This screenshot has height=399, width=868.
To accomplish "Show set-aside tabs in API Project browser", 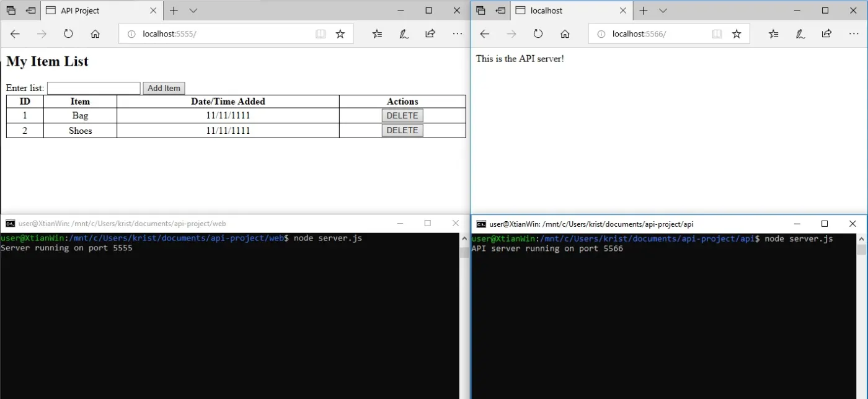I will (x=11, y=11).
